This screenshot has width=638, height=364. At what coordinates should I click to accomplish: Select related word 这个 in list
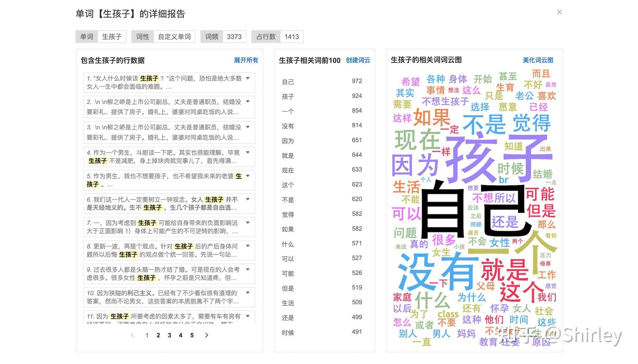coord(288,185)
